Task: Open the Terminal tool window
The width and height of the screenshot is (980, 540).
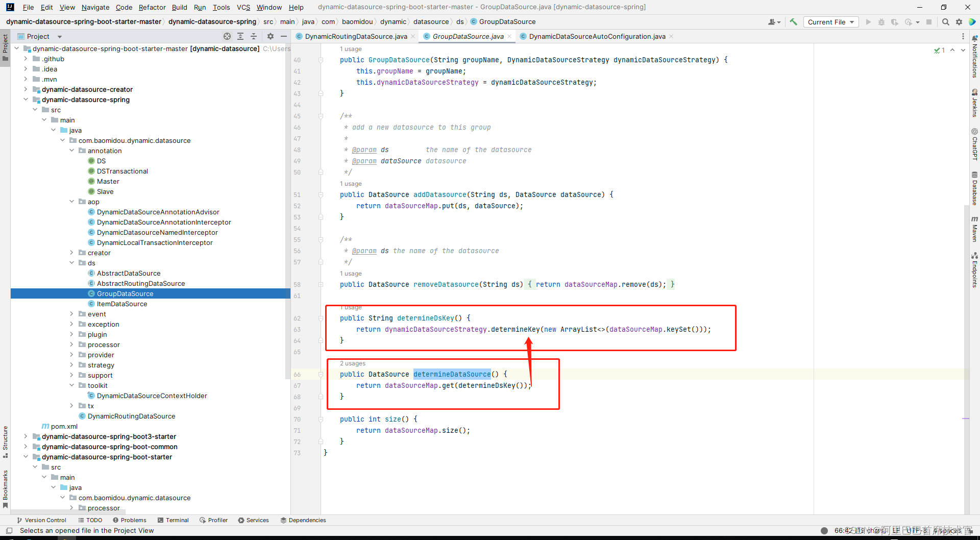Action: pyautogui.click(x=174, y=520)
